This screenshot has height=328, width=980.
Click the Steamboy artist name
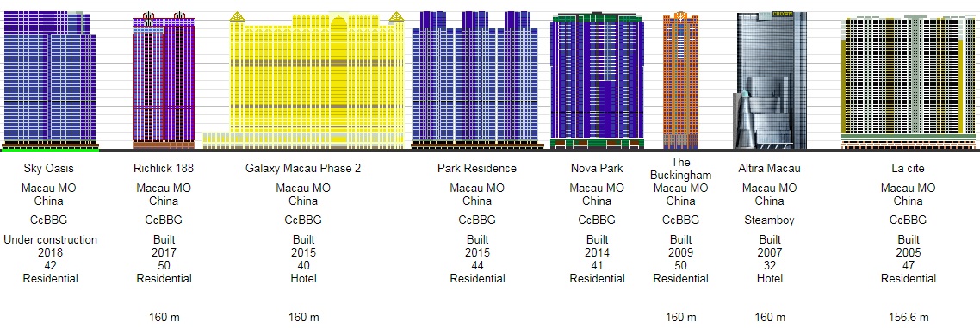click(769, 220)
